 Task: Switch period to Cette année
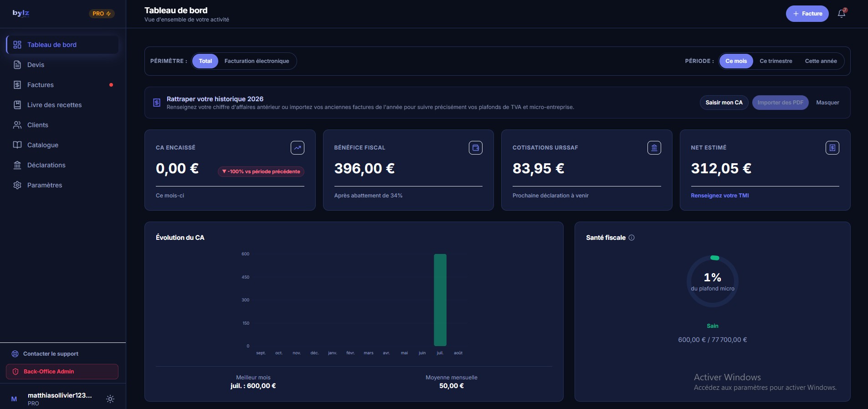(821, 61)
